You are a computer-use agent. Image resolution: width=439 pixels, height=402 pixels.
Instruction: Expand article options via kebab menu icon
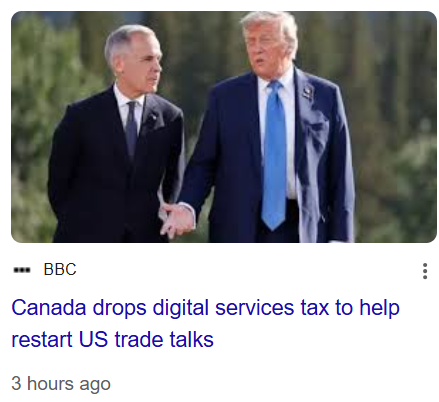click(x=425, y=271)
